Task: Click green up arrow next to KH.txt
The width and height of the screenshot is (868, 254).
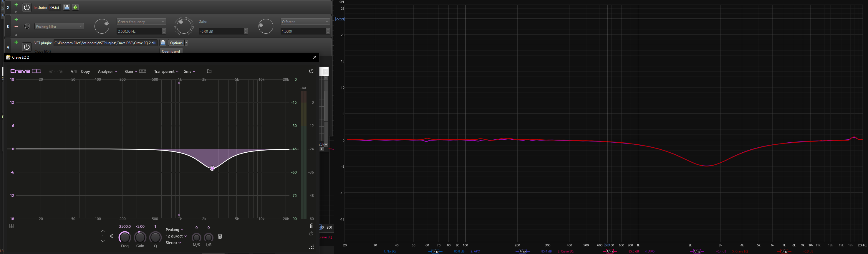Action: [75, 7]
